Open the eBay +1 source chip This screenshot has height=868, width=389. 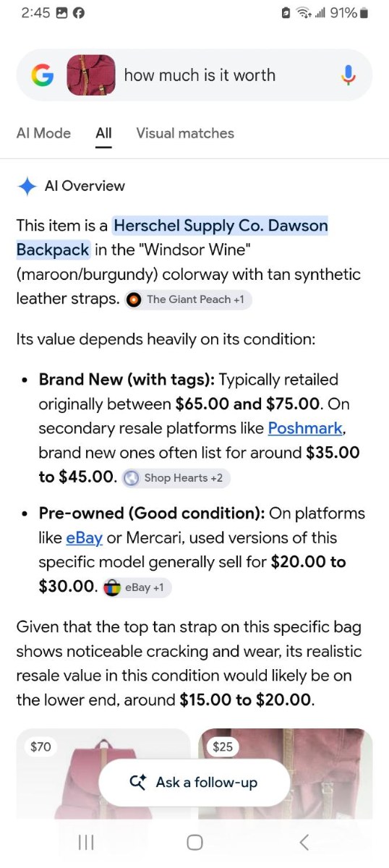click(x=137, y=587)
